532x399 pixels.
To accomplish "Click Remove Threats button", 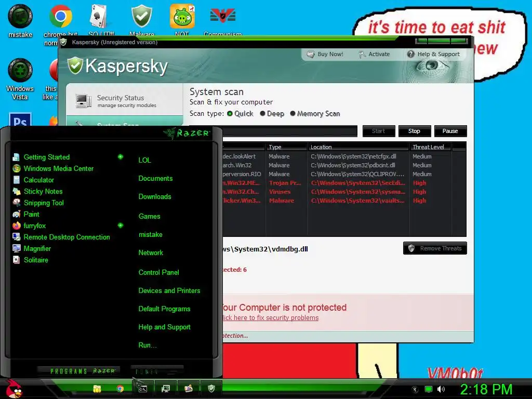I will coord(435,248).
